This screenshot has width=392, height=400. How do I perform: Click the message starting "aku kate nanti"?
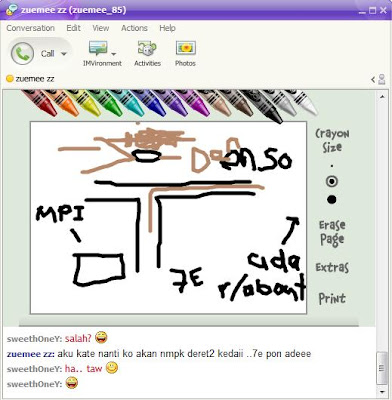pyautogui.click(x=184, y=354)
